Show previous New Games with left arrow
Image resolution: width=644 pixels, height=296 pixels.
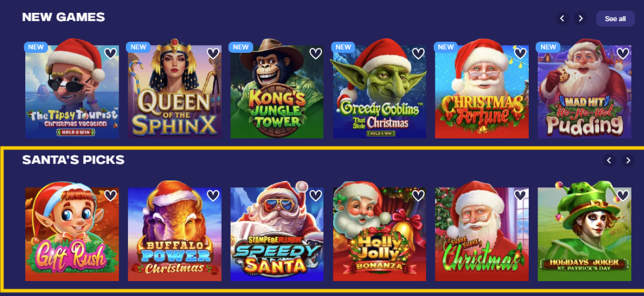[562, 18]
